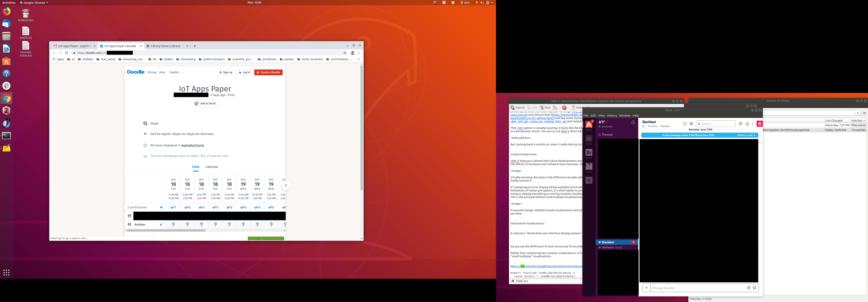Screen dimensions: 868x302
Task: Bookmark this page with Chrome star icon
Action: coord(345,53)
